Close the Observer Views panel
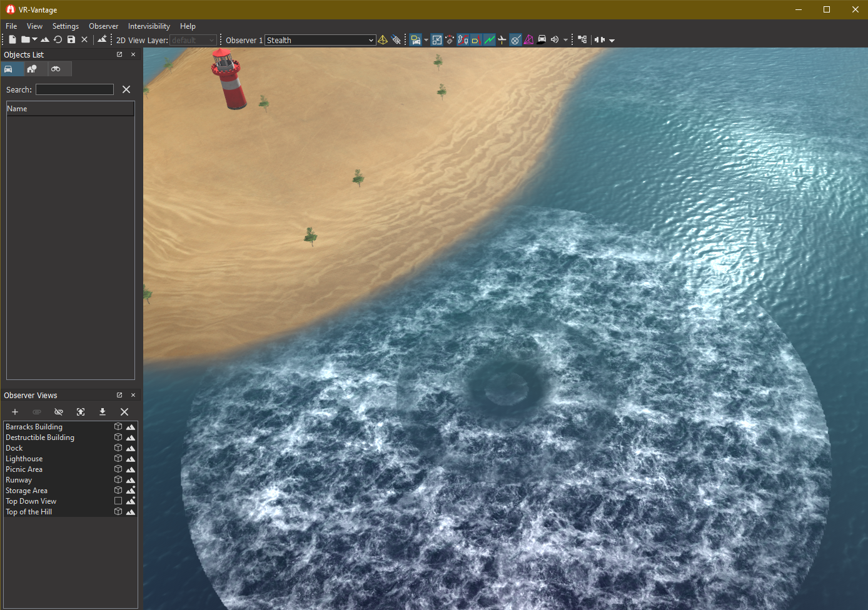Viewport: 868px width, 610px height. pos(133,395)
